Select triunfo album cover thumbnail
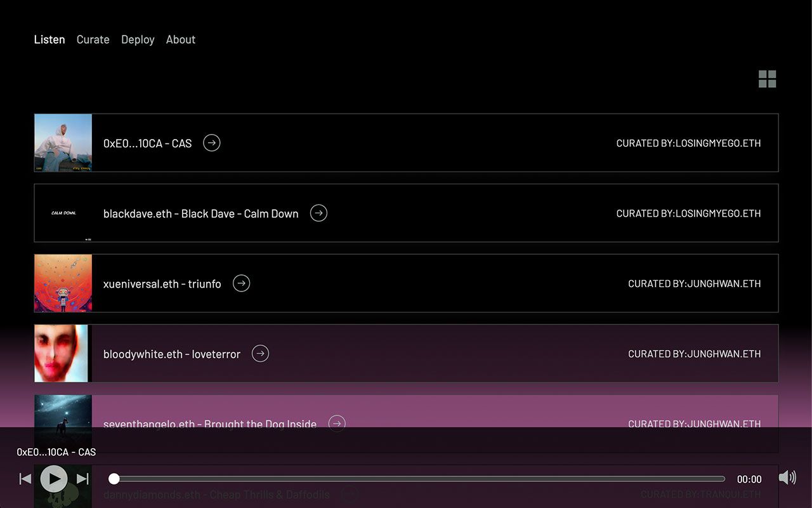Viewport: 812px width, 508px height. pos(63,283)
